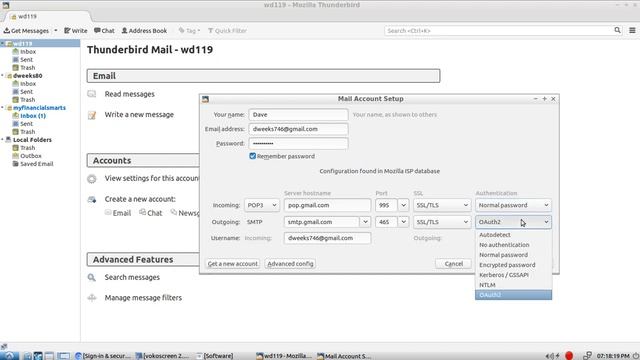Click Manage message filters link

click(143, 298)
